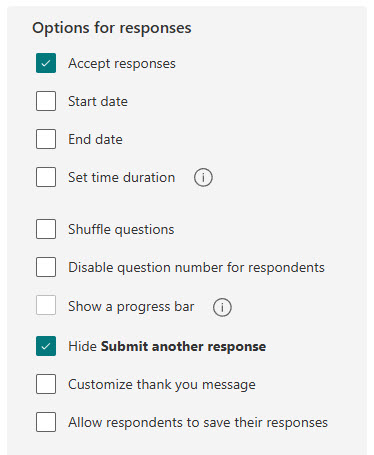Screen dimensions: 374x455
Task: Uncheck Hide Submit another response checkbox
Action: (x=46, y=346)
